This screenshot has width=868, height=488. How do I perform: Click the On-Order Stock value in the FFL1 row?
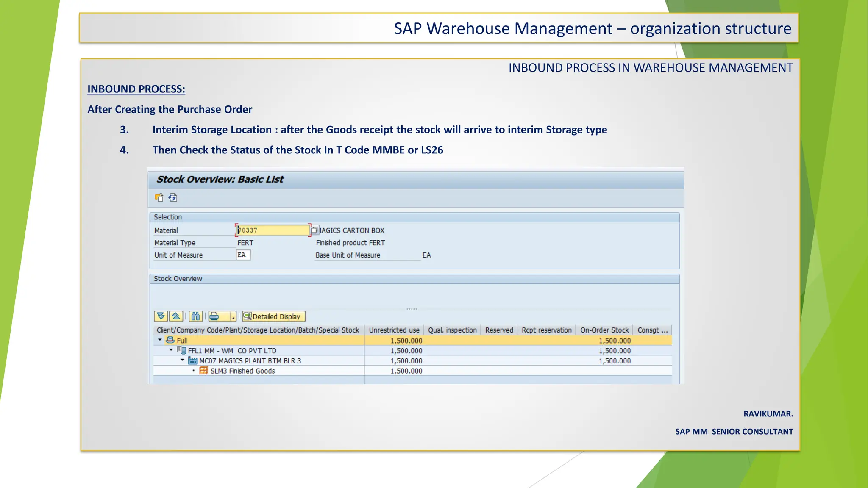615,351
